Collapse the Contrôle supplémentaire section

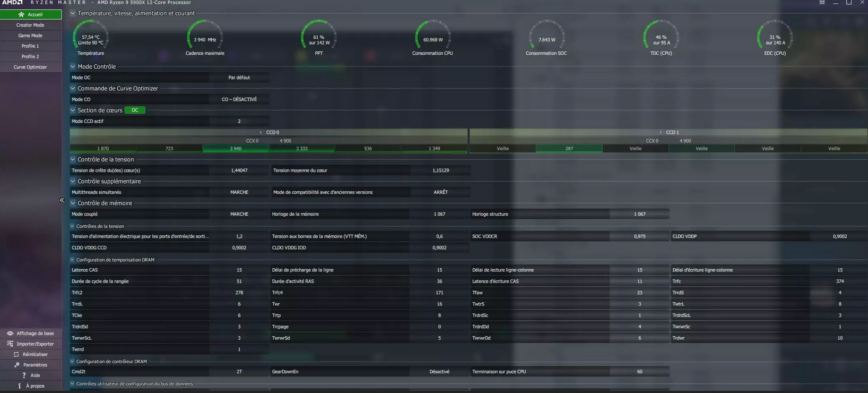73,181
